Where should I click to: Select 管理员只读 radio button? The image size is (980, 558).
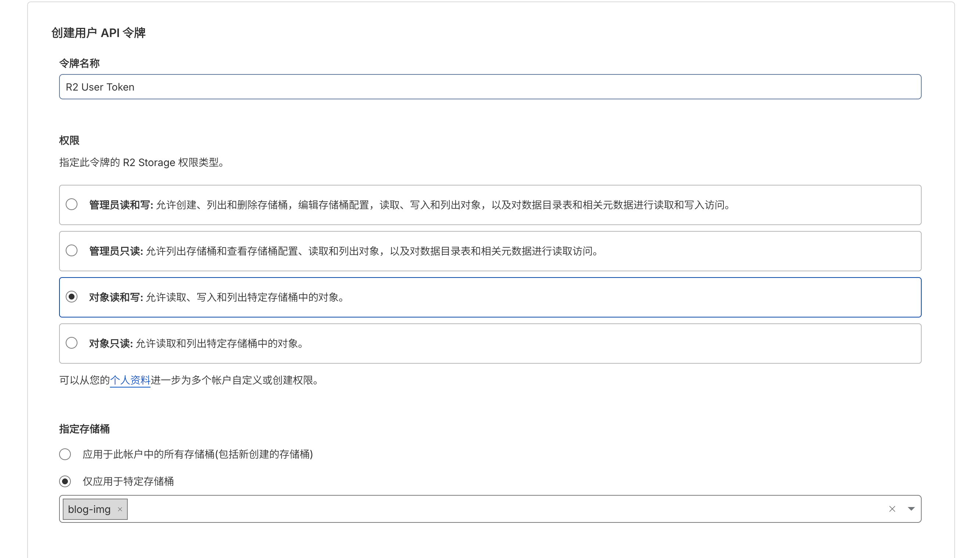71,251
